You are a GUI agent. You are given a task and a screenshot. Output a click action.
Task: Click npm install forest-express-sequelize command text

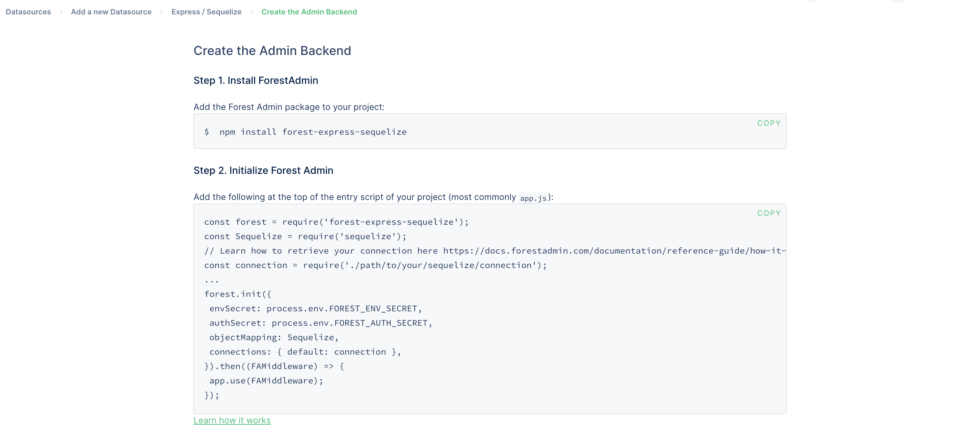click(313, 132)
